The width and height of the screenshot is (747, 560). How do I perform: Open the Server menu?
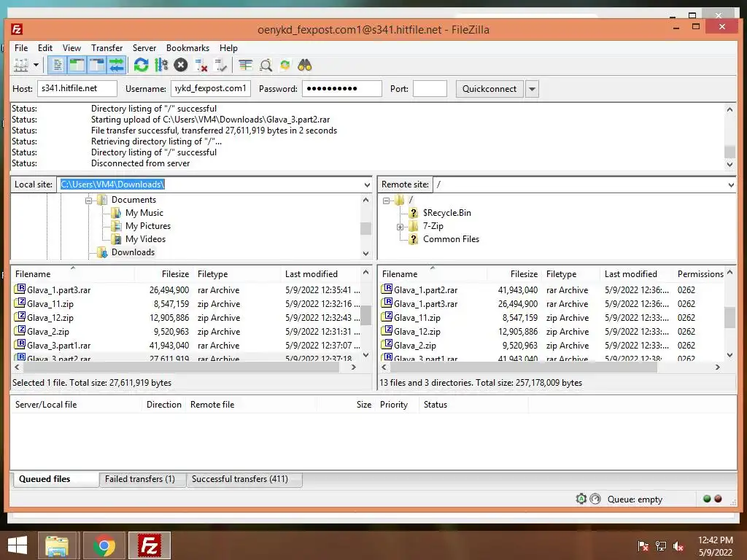(x=144, y=48)
